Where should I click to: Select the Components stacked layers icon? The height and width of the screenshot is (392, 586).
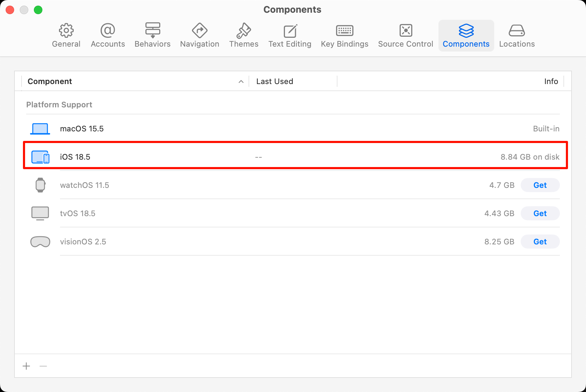coord(466,31)
